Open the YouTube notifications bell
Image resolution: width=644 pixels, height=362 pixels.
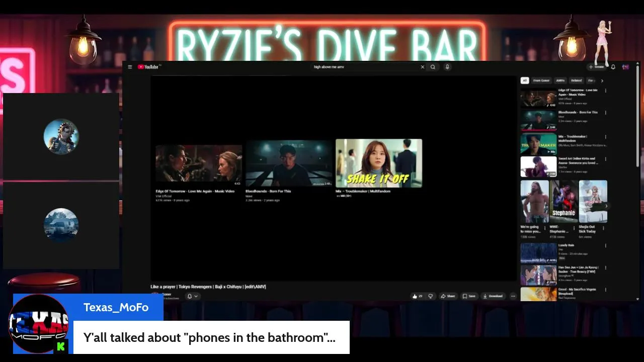[x=613, y=67]
